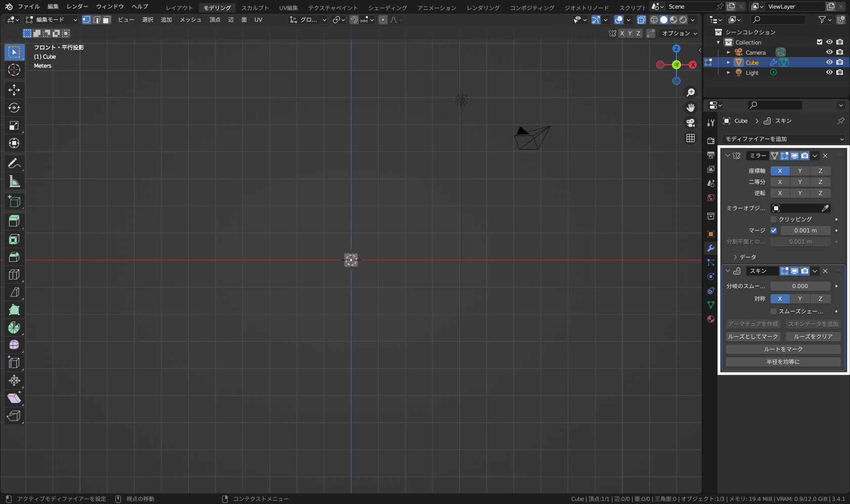
Task: Hide the Light in the viewport
Action: [829, 72]
